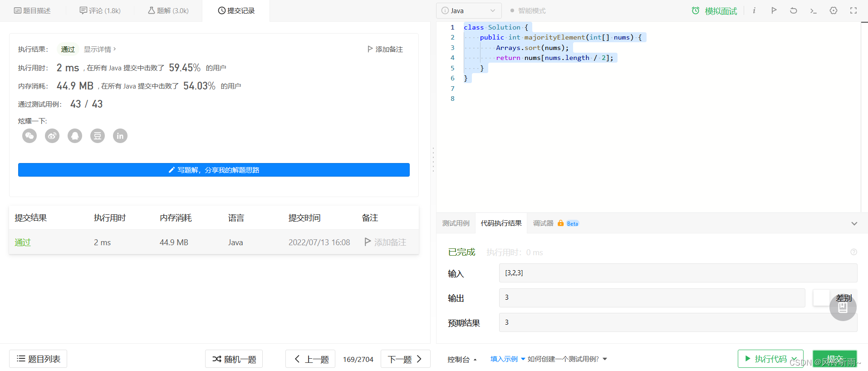868x371 pixels.
Task: Open editor settings gear icon
Action: point(834,10)
